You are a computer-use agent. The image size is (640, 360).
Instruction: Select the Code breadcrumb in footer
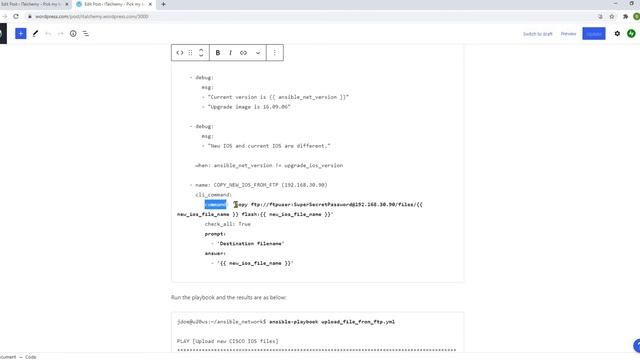(31, 357)
